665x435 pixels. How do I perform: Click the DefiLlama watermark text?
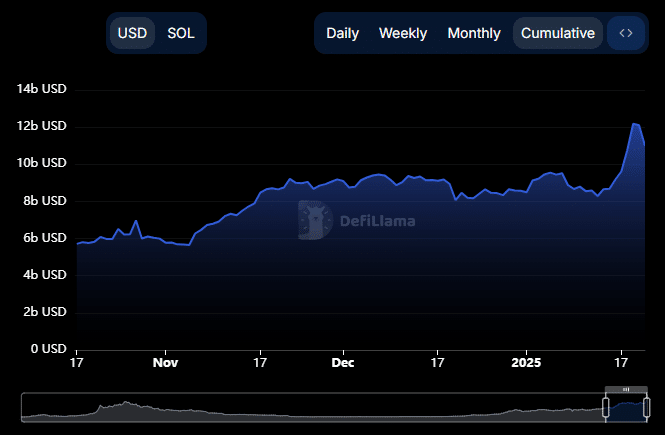click(377, 221)
